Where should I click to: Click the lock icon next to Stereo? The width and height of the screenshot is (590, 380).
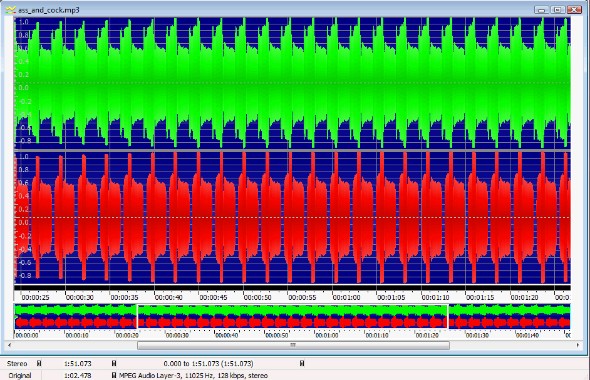pyautogui.click(x=39, y=363)
